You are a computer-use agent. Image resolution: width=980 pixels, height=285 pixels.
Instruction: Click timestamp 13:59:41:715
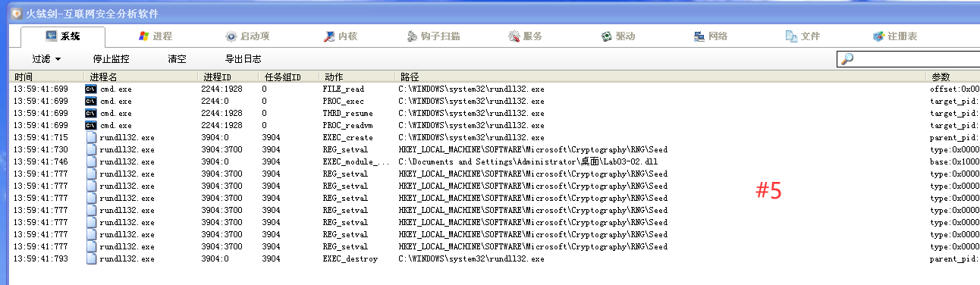coord(41,138)
